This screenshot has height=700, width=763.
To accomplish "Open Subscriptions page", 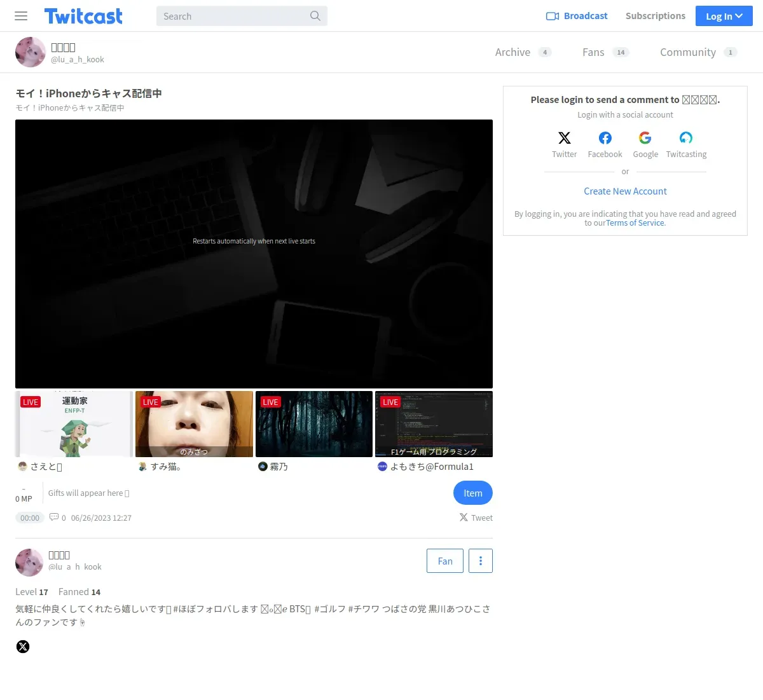I will coord(656,16).
